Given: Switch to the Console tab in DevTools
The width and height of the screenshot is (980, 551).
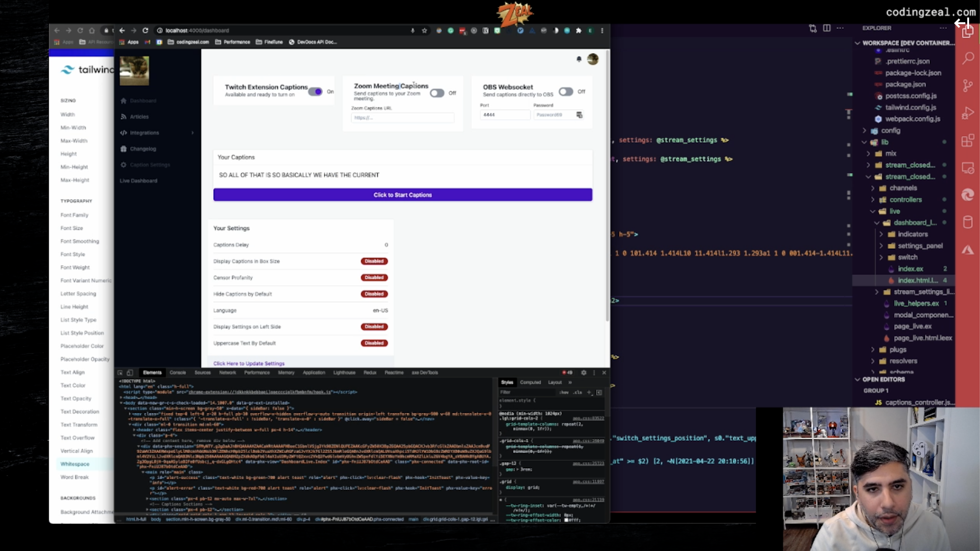Looking at the screenshot, I should (x=178, y=373).
